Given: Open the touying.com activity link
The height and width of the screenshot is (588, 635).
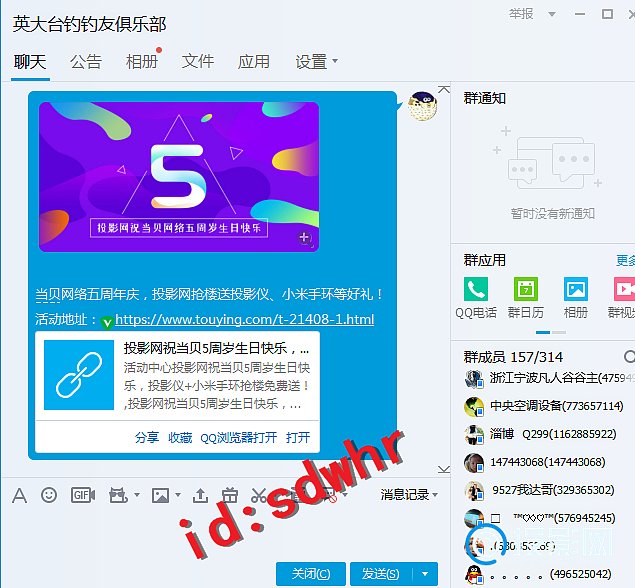Looking at the screenshot, I should (245, 319).
